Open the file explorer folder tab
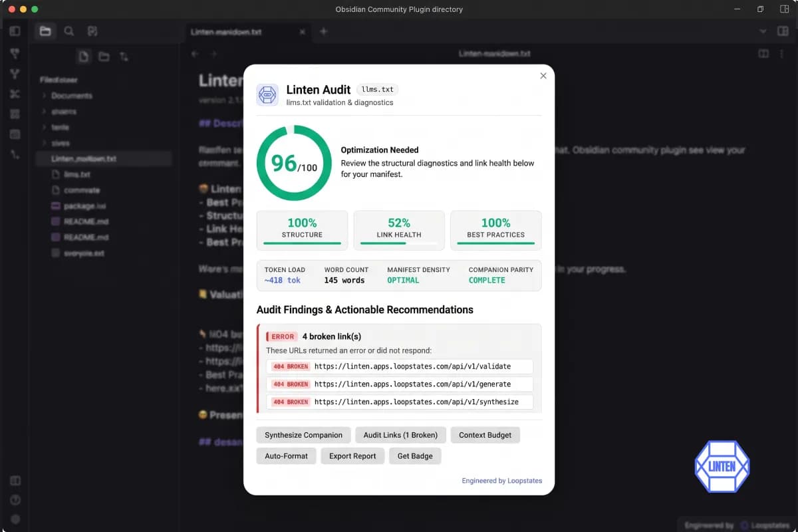Screen dimensions: 798x532 [45, 31]
